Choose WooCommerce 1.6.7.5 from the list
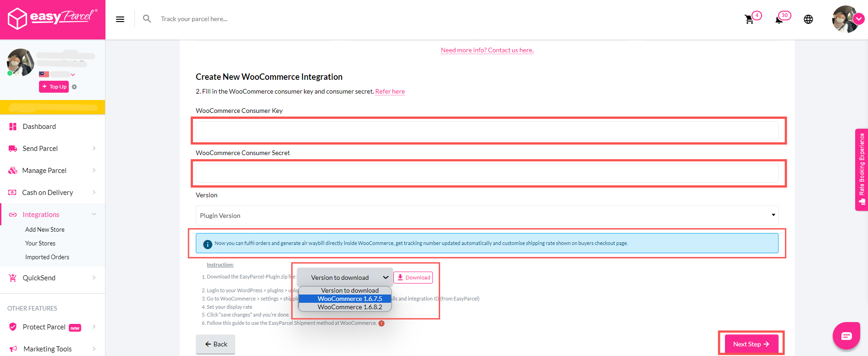This screenshot has width=868, height=356. pyautogui.click(x=349, y=299)
